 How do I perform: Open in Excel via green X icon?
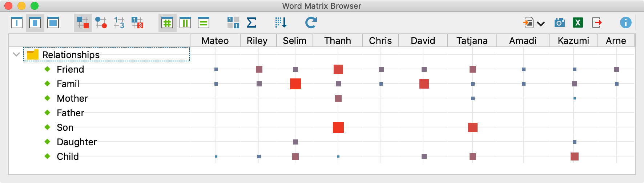(x=577, y=23)
